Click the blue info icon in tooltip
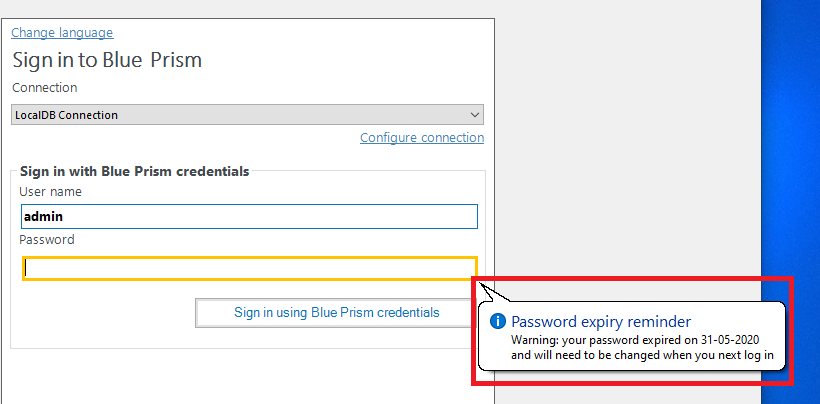820x404 pixels. tap(498, 322)
